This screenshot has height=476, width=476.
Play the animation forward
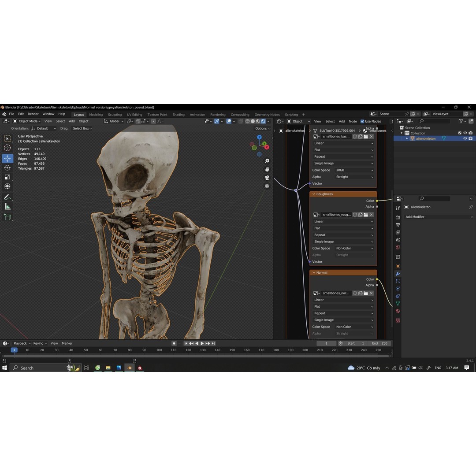tap(202, 343)
